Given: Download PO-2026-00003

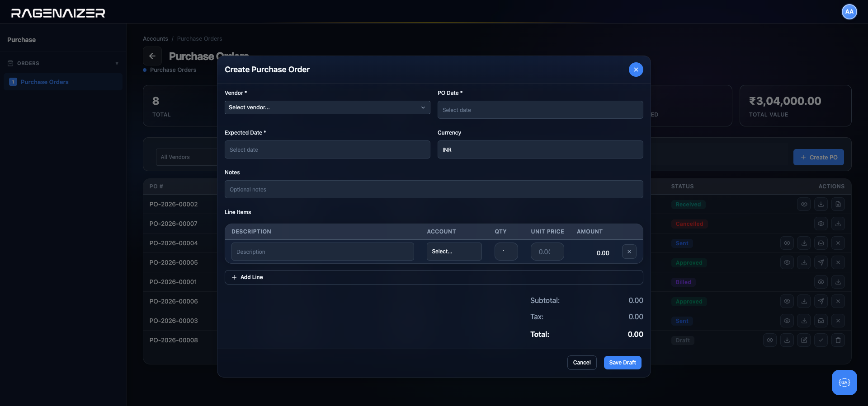Looking at the screenshot, I should pyautogui.click(x=804, y=321).
